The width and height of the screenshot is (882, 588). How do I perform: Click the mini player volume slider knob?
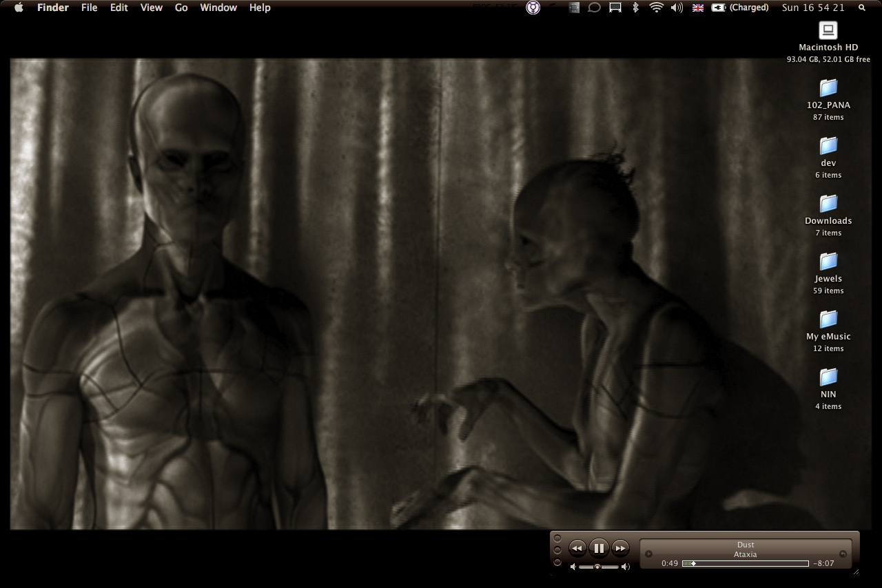pos(597,567)
